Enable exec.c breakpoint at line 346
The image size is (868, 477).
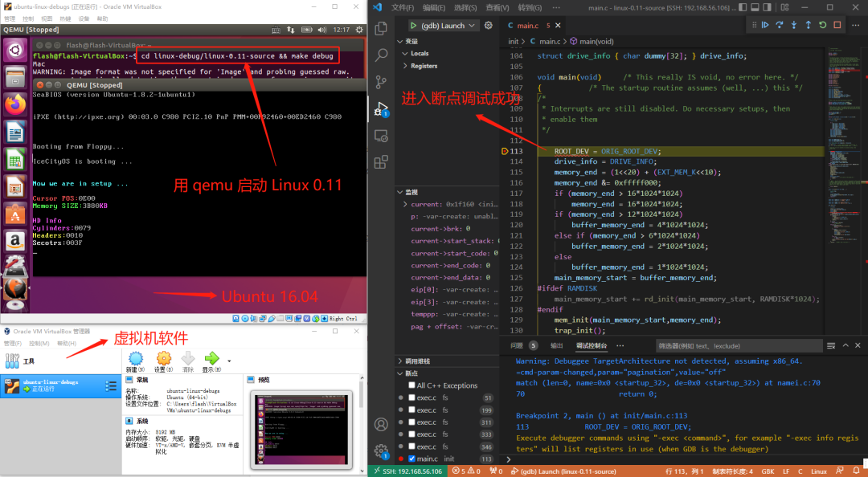tap(411, 446)
